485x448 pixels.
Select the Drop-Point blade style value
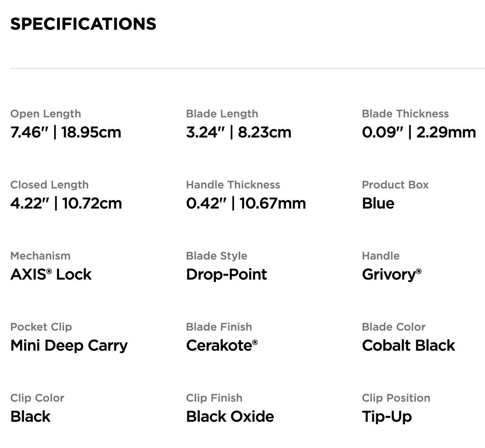coord(227,275)
